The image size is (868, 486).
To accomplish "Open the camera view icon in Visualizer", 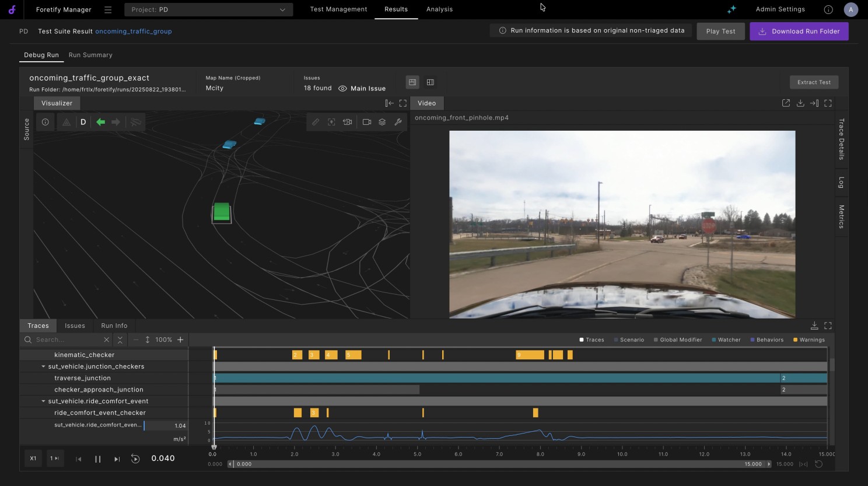I will click(367, 122).
